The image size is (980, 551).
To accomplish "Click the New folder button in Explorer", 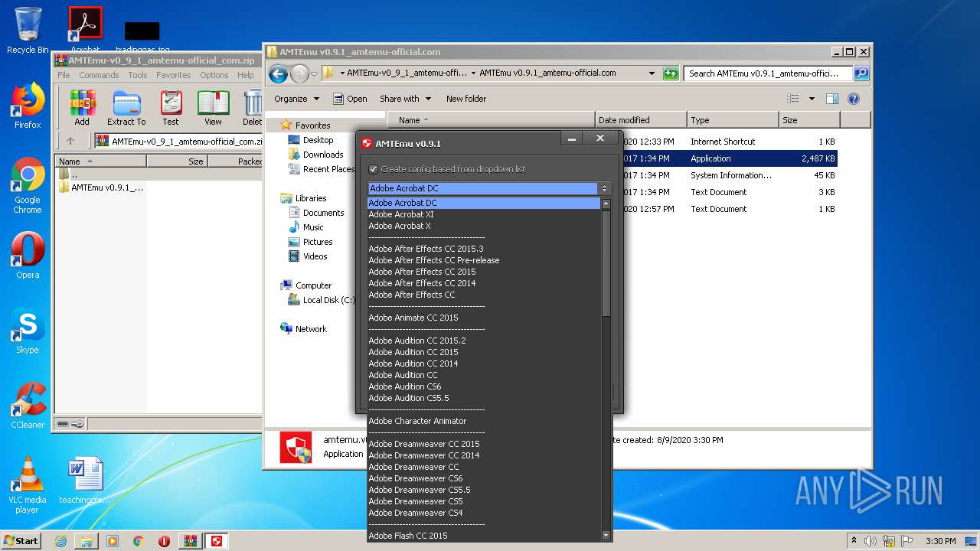I will (466, 99).
